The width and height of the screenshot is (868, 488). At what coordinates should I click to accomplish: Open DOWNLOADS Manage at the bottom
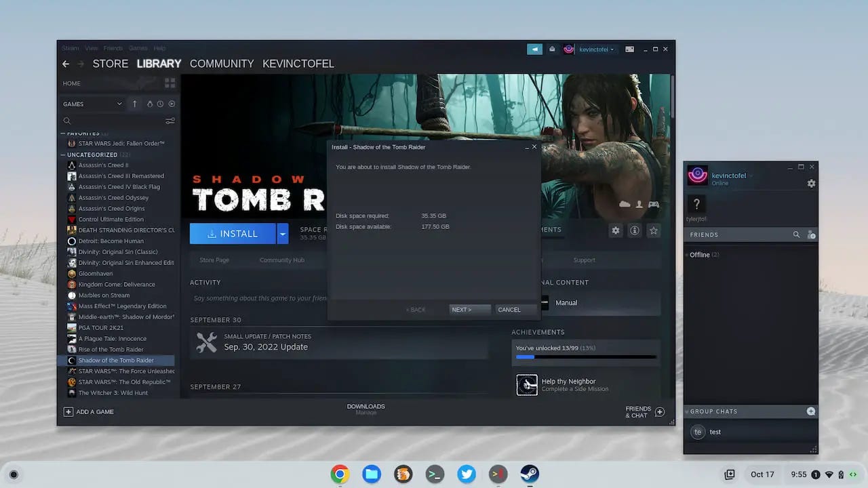click(366, 409)
